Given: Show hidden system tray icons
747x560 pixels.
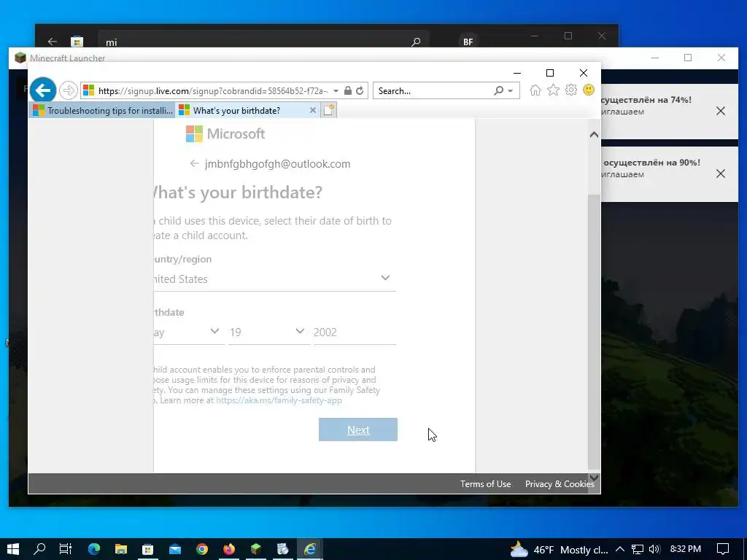Looking at the screenshot, I should coord(620,549).
